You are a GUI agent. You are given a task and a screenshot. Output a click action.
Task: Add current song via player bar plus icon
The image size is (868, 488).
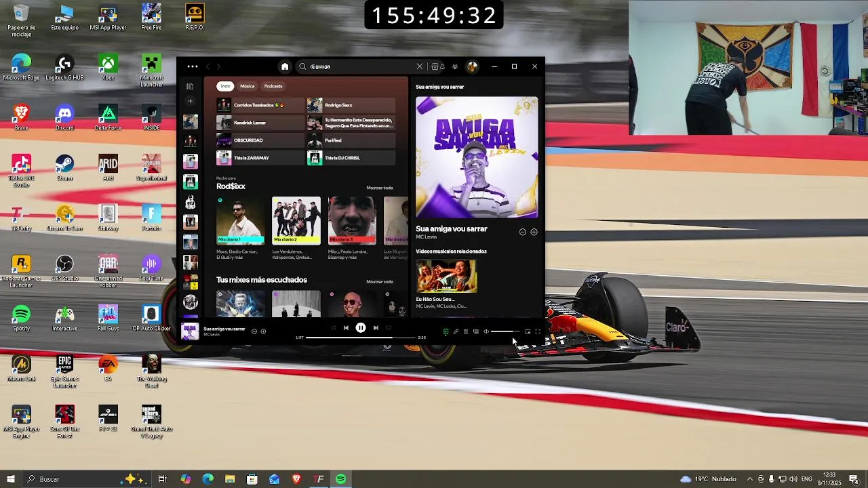(x=263, y=331)
